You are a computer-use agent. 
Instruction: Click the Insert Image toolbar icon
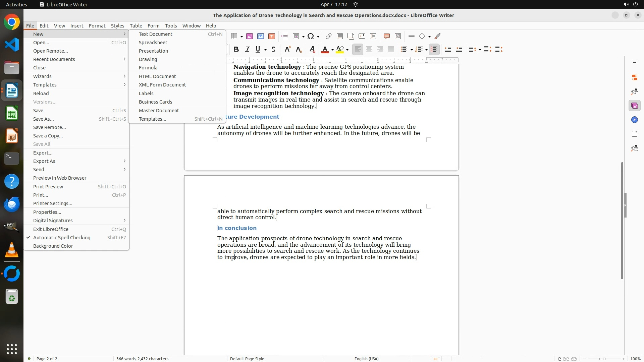click(x=249, y=36)
